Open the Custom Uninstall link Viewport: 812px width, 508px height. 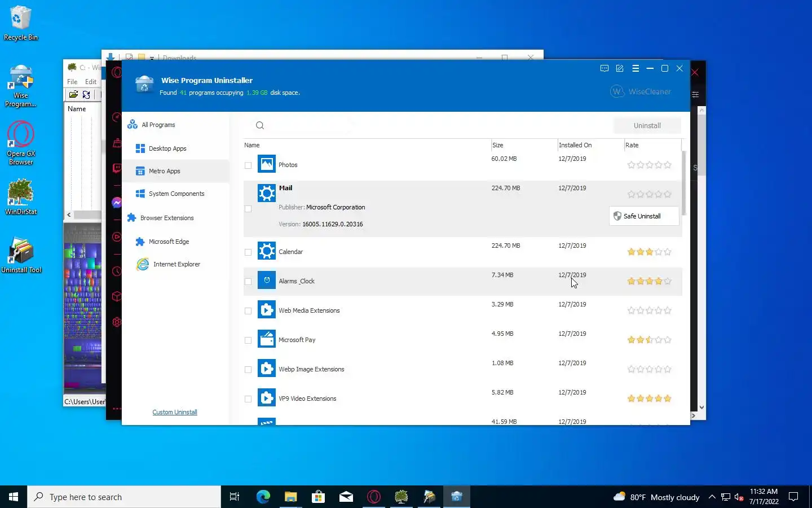pyautogui.click(x=175, y=412)
